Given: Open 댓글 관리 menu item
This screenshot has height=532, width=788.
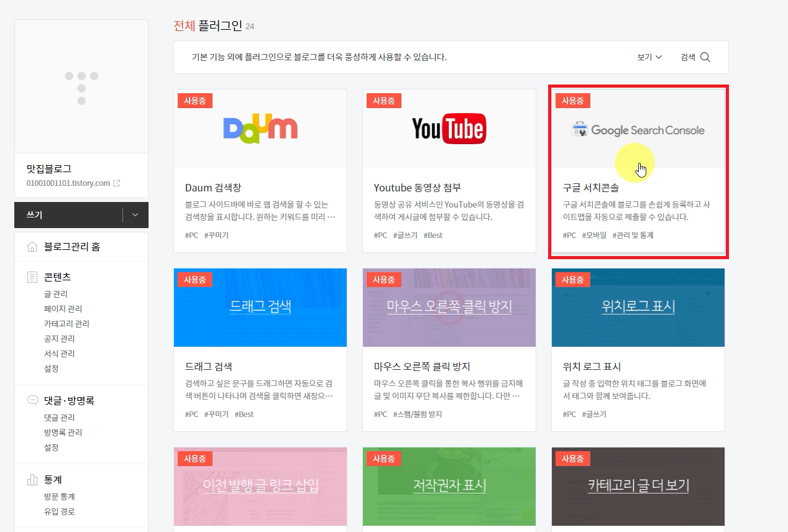Looking at the screenshot, I should coord(60,418).
